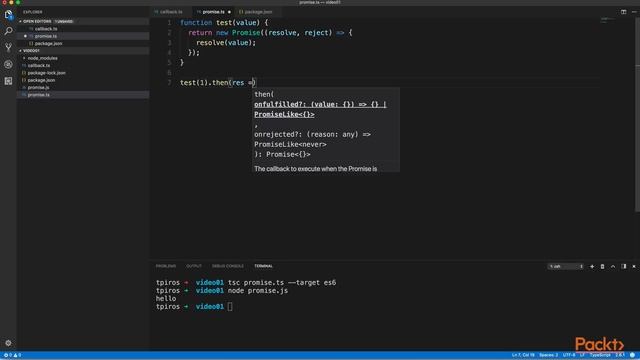Click onfulfilled parameter in signature help popup
This screenshot has height=360, width=640.
point(320,109)
